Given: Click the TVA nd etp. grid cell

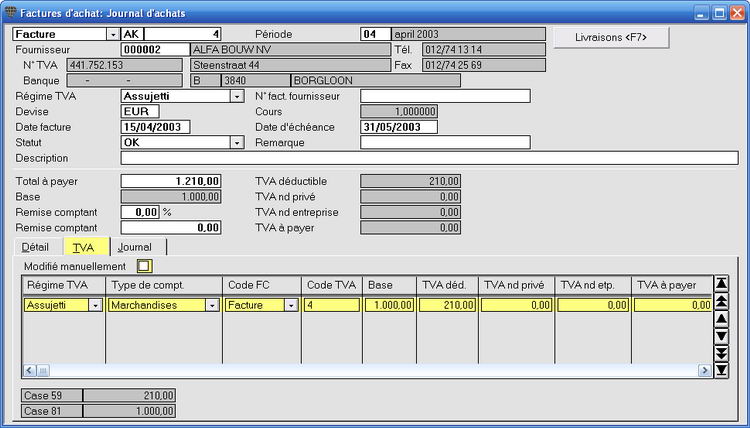Looking at the screenshot, I should click(x=593, y=305).
